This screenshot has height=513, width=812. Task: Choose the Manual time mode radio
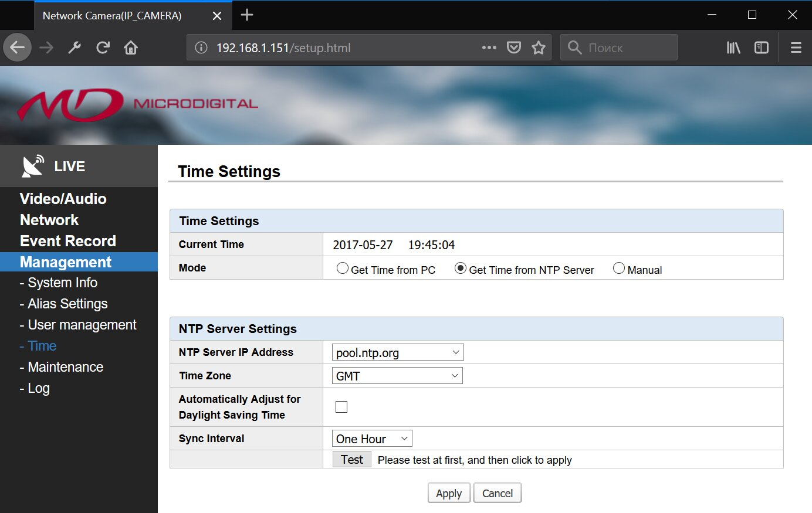619,269
